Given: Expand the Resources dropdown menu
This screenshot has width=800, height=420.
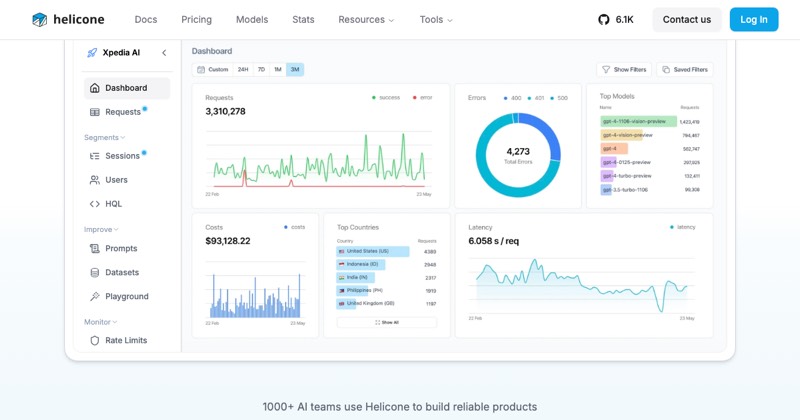Looking at the screenshot, I should click(x=366, y=19).
